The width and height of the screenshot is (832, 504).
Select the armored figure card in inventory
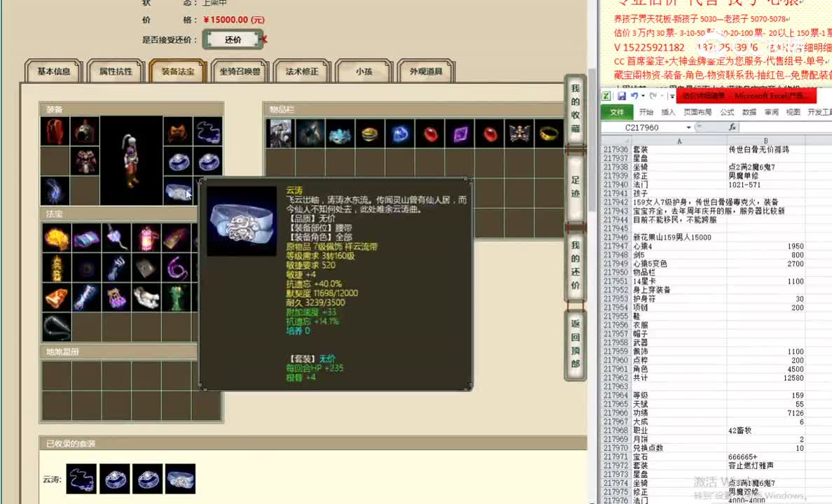pos(280,133)
